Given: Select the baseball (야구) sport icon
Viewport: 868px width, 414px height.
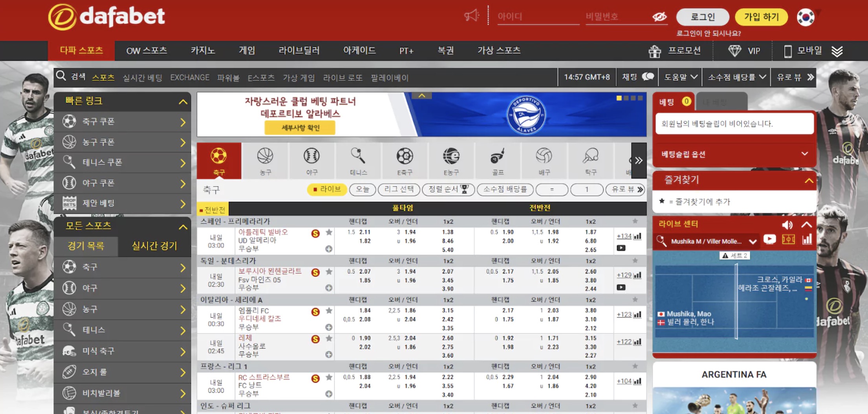Looking at the screenshot, I should [311, 161].
